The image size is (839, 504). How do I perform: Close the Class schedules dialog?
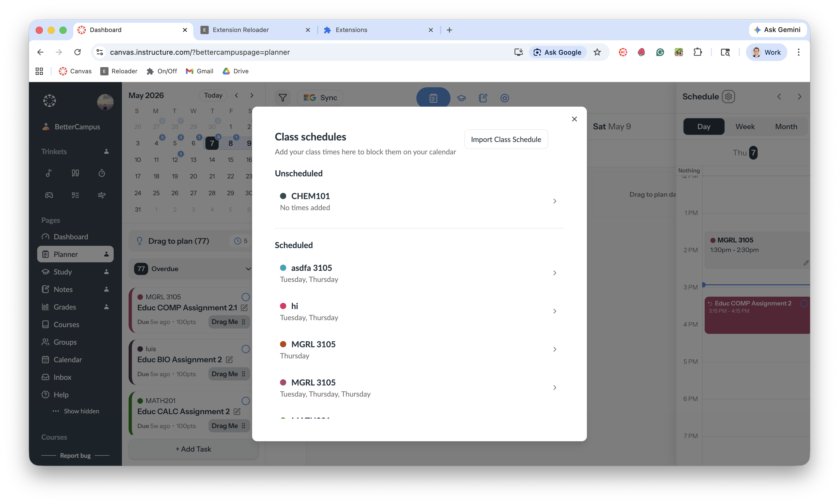(x=574, y=119)
